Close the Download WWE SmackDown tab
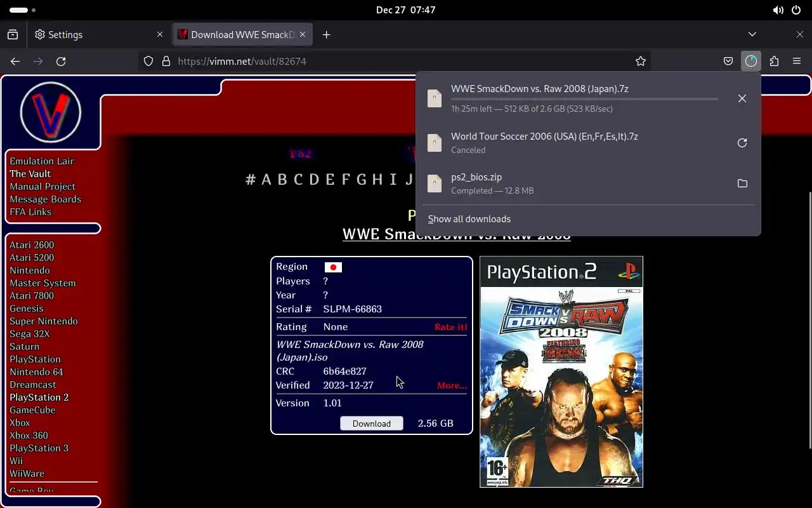The height and width of the screenshot is (508, 812). 303,34
